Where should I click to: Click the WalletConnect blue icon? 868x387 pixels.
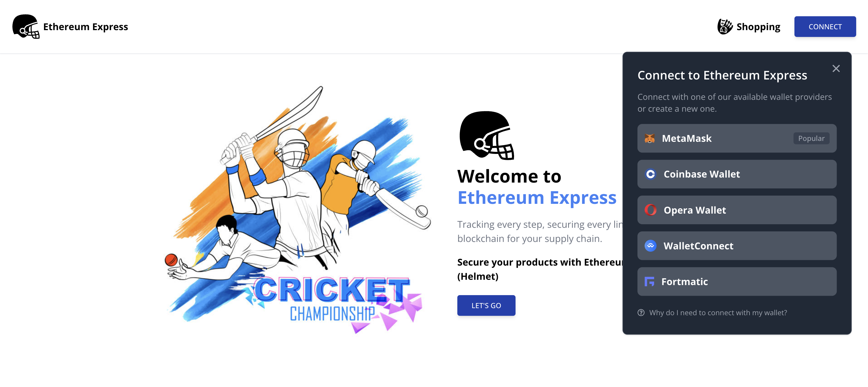click(x=650, y=246)
